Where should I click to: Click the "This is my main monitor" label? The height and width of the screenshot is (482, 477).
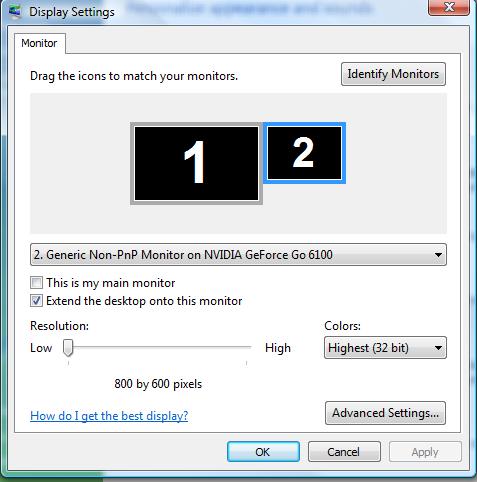(x=111, y=283)
